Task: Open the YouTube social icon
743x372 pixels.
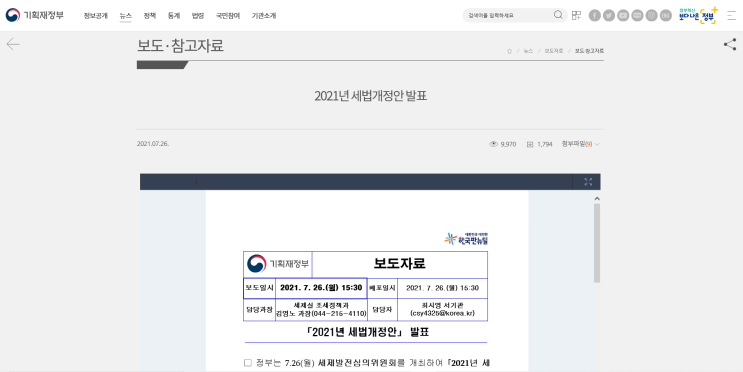Action: (x=623, y=16)
